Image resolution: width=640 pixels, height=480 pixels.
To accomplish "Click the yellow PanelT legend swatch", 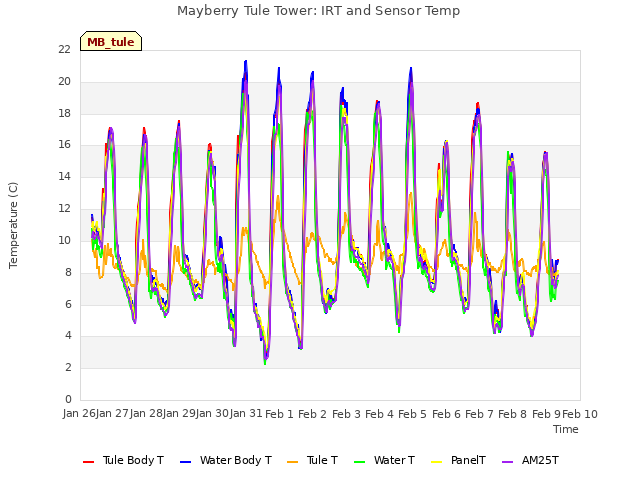I will (437, 461).
